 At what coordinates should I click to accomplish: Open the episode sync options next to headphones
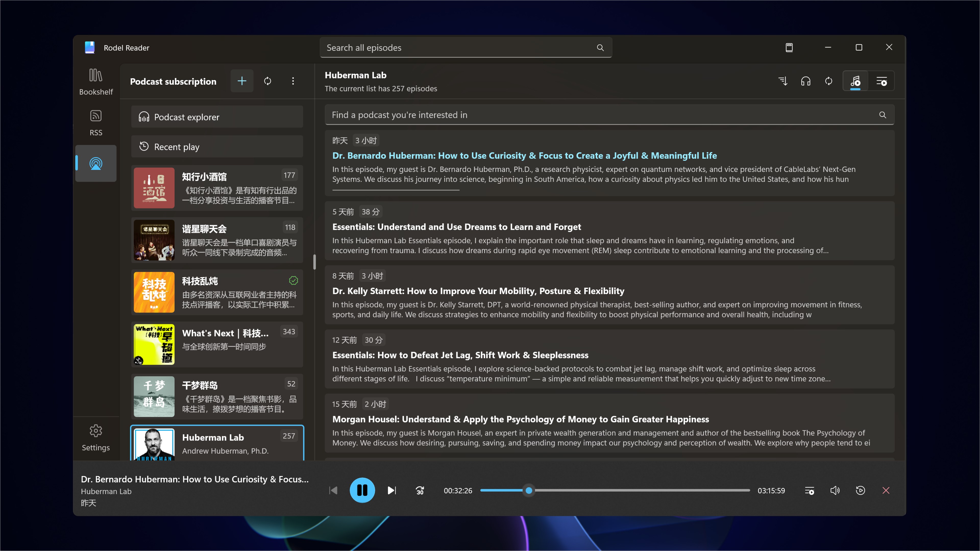(x=828, y=81)
